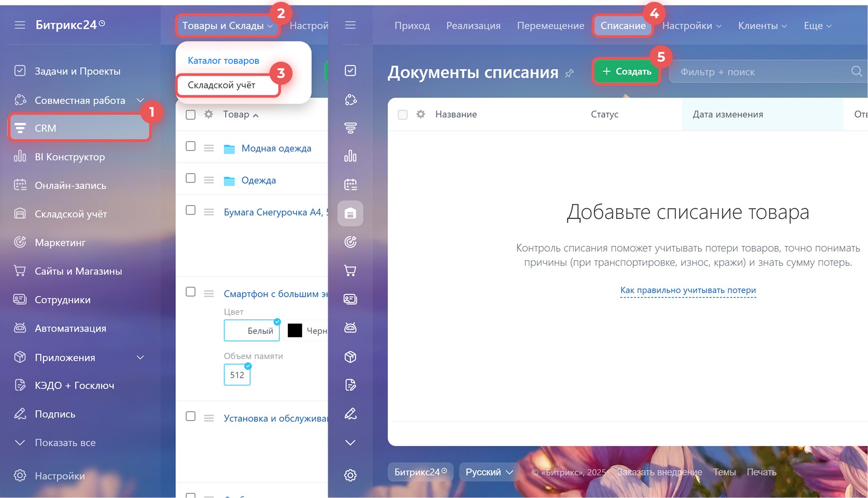Open grid settings gear next to Товар column

click(x=209, y=114)
